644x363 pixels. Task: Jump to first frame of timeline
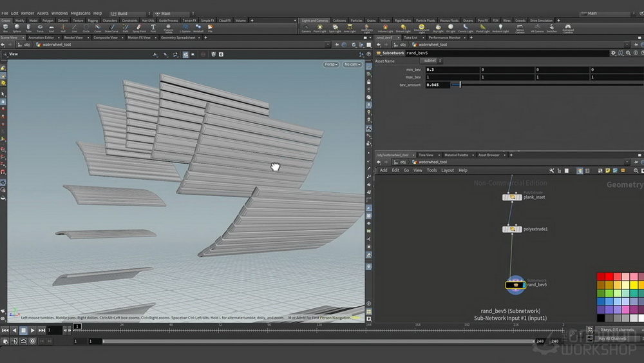tap(5, 330)
